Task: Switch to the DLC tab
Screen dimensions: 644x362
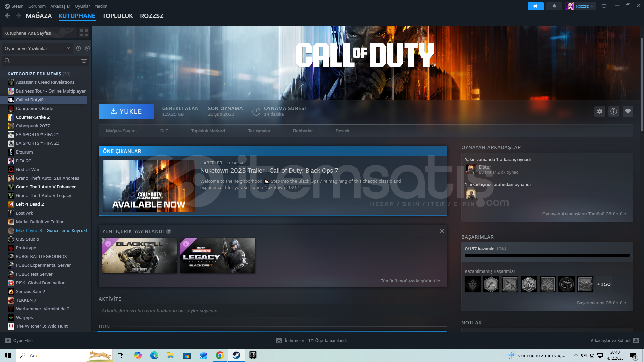Action: [164, 131]
